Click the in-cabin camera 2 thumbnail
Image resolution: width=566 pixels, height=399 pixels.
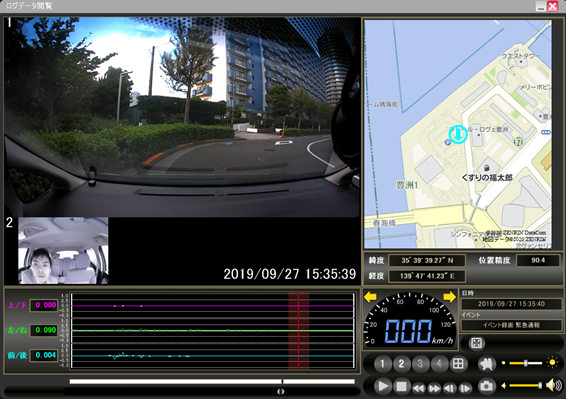coord(63,251)
